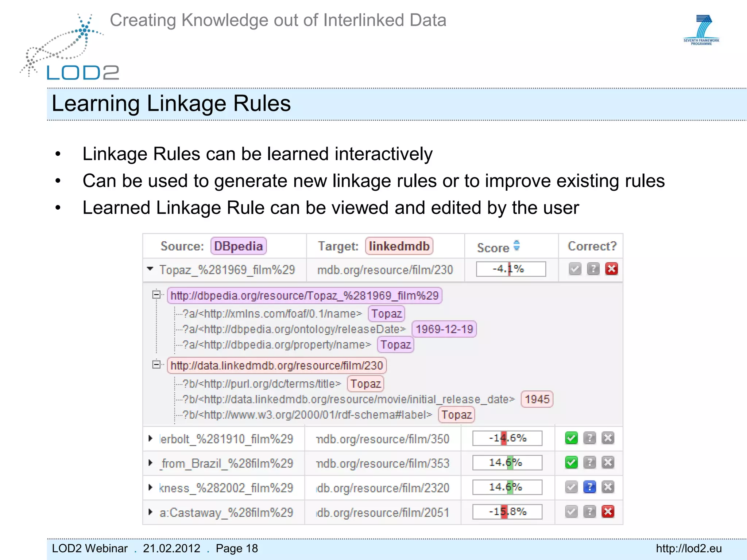
Task: Collapse the data.linkedmdb.org film/230 tree node
Action: [x=156, y=364]
